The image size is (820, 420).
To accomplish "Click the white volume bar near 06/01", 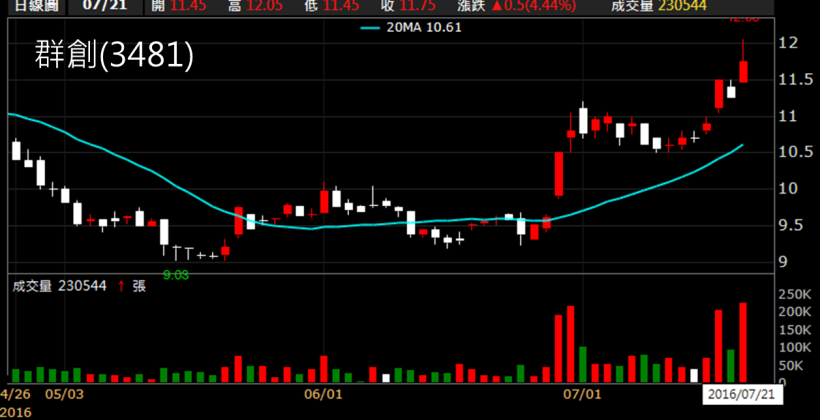I will pyautogui.click(x=386, y=378).
